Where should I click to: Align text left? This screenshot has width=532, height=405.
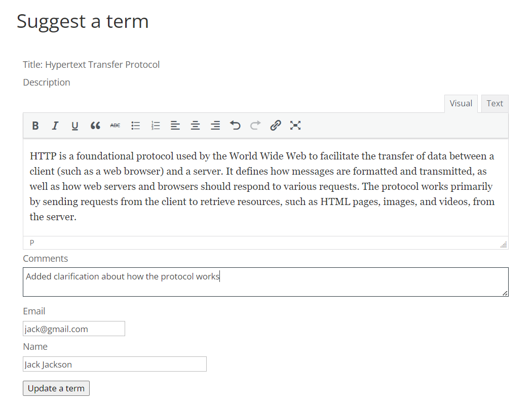click(175, 126)
